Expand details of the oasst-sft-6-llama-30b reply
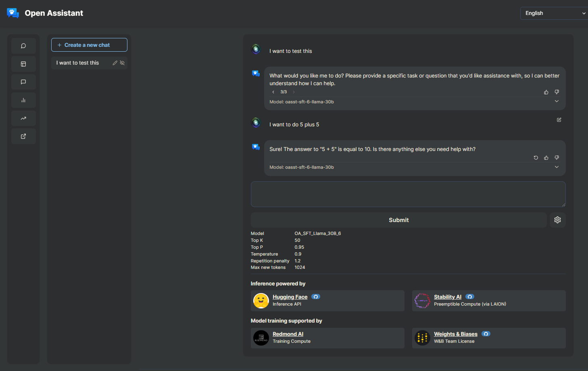 557,101
